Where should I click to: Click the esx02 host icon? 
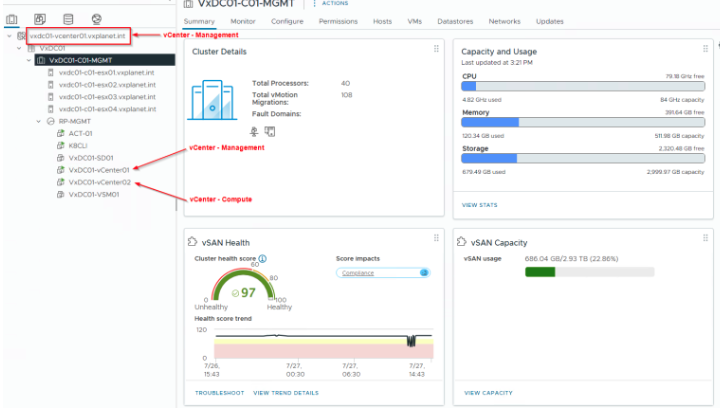click(51, 85)
